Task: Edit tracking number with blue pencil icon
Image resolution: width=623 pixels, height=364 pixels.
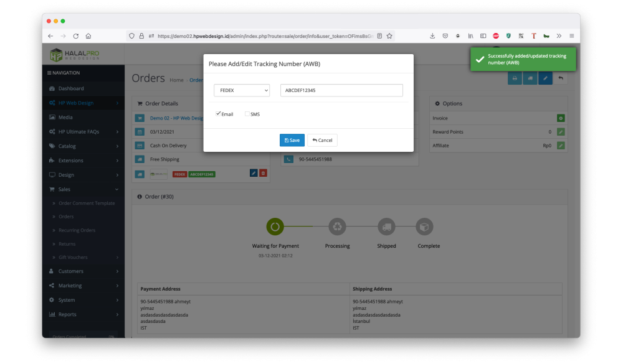Action: (x=254, y=174)
